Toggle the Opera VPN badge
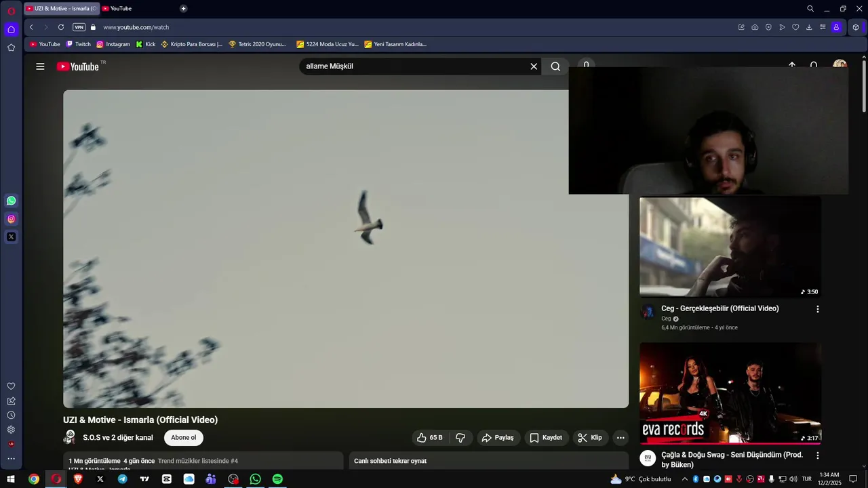Viewport: 868px width, 488px height. (x=79, y=27)
